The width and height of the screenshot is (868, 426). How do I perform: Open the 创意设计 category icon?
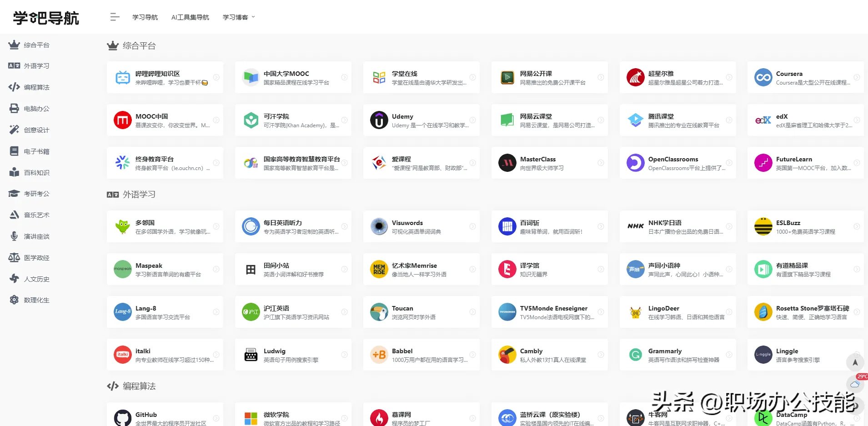click(x=14, y=130)
